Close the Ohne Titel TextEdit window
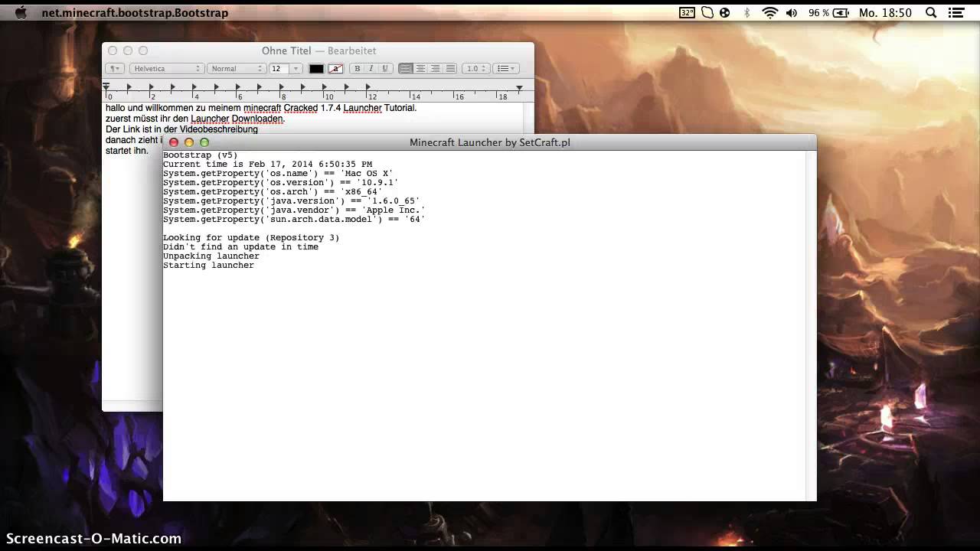Screen dimensions: 980x551 pyautogui.click(x=113, y=51)
